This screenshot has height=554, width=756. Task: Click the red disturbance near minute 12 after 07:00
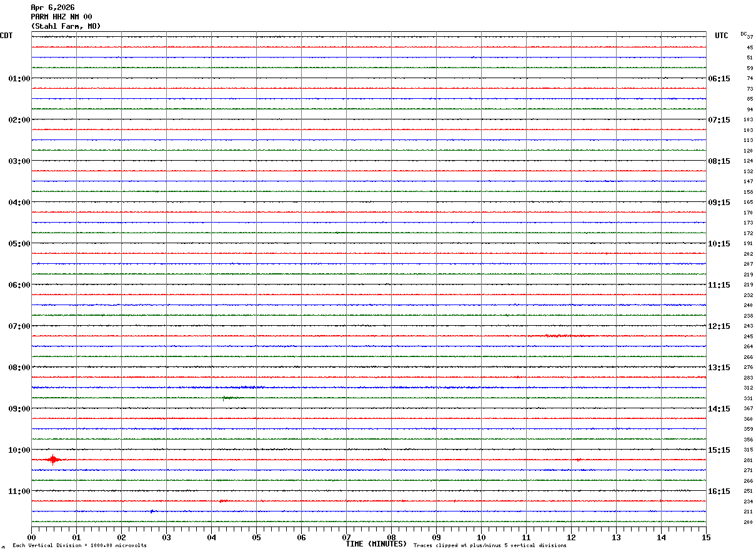pos(565,336)
